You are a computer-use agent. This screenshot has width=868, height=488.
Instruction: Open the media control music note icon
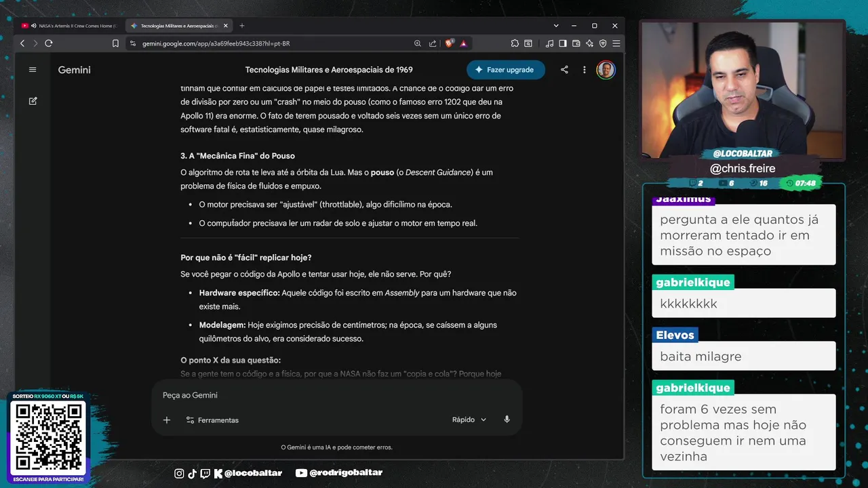coord(549,43)
